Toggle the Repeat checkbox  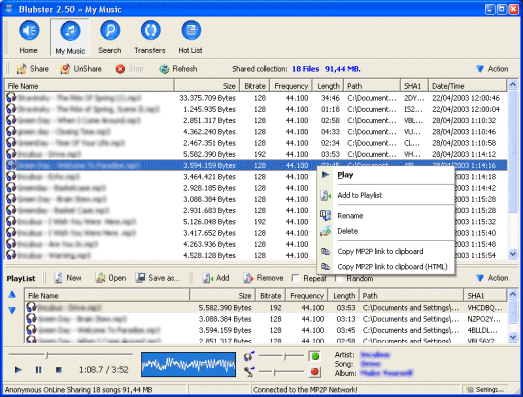296,278
